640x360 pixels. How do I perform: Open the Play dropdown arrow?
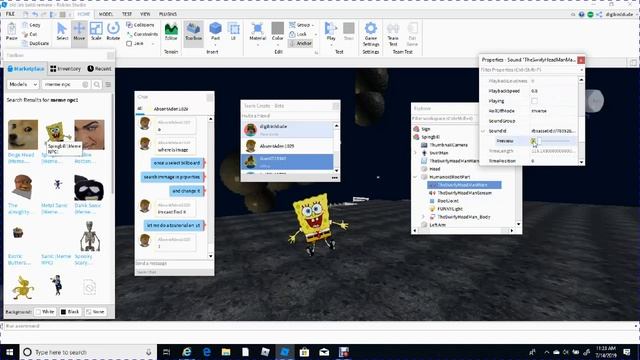click(331, 44)
